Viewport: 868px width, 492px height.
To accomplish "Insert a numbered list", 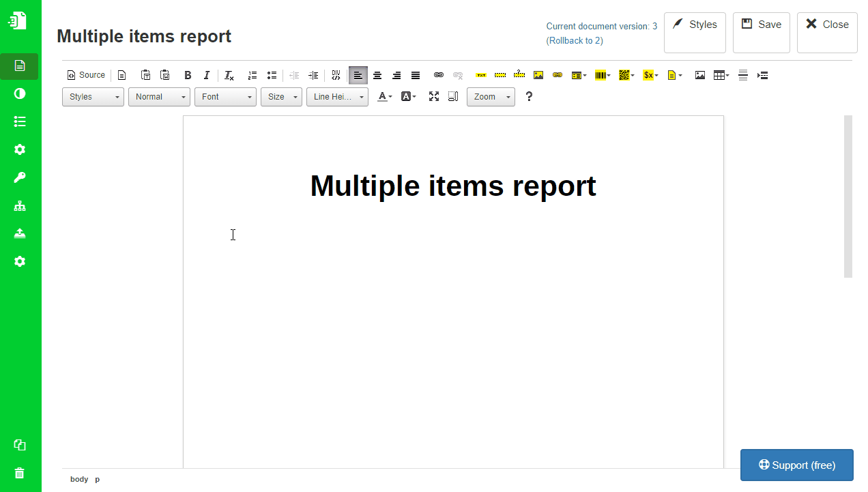I will [252, 75].
